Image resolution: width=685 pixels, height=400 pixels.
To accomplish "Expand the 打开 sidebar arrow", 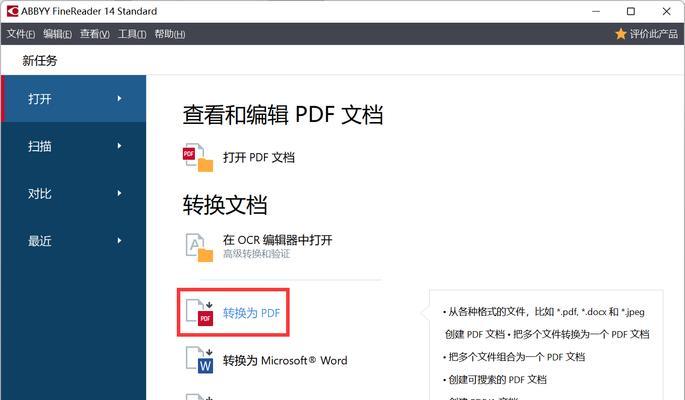I will [x=119, y=99].
